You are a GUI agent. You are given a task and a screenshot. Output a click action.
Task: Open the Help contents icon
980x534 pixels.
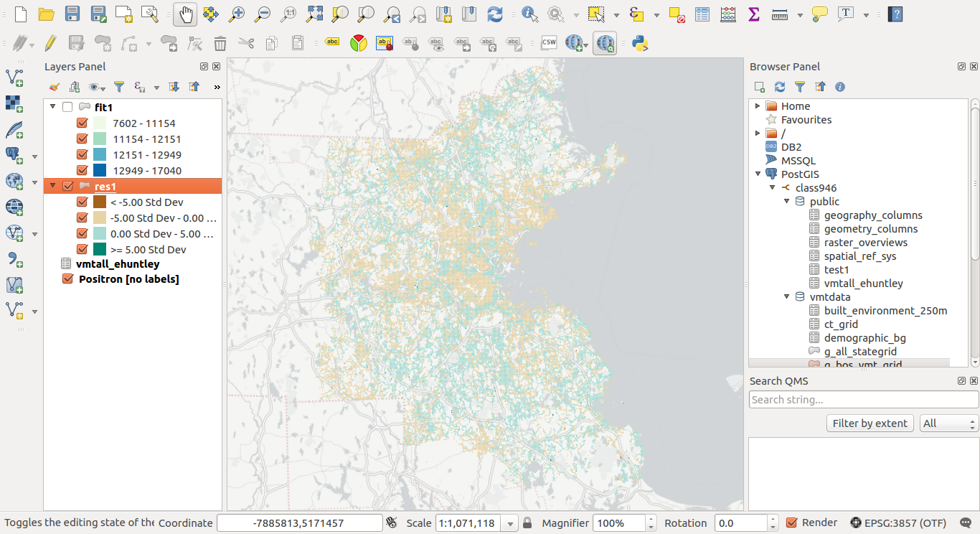(x=895, y=14)
